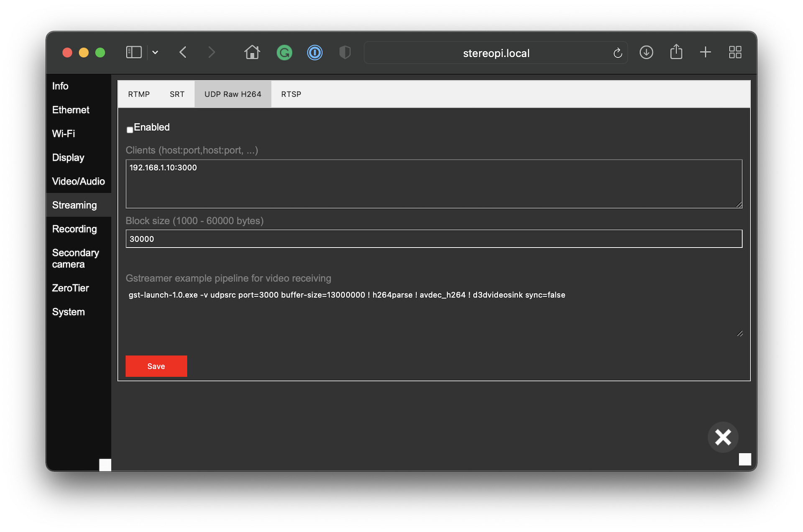
Task: Open a new tab with plus
Action: (x=705, y=52)
